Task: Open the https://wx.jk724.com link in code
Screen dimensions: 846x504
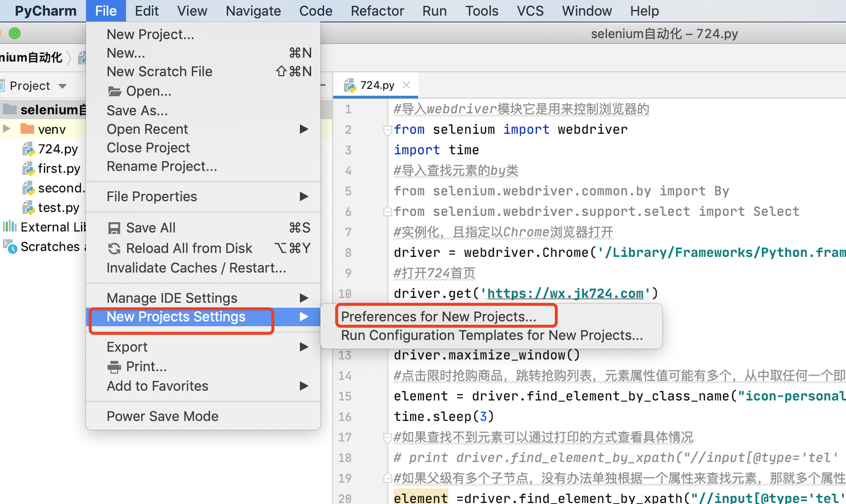Action: point(565,294)
